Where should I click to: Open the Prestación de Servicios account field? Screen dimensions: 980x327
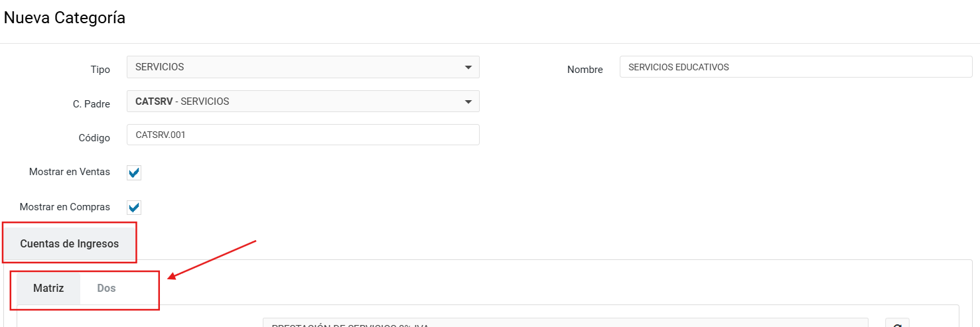(x=564, y=324)
